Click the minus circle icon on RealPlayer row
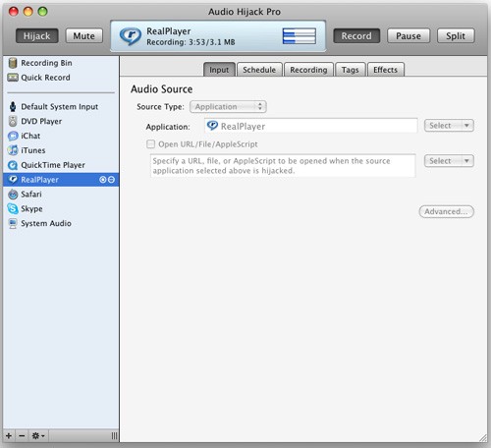Viewport: 491px width, 448px height. coord(111,180)
